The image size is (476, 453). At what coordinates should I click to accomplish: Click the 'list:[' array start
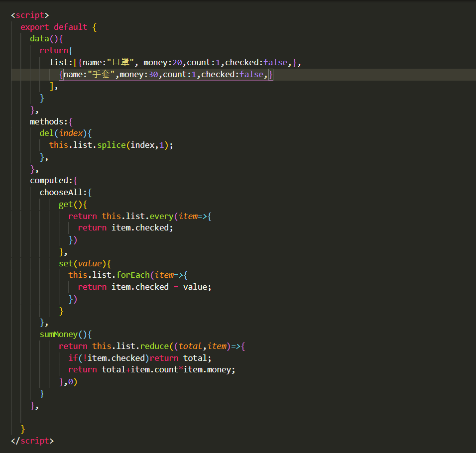(x=63, y=63)
